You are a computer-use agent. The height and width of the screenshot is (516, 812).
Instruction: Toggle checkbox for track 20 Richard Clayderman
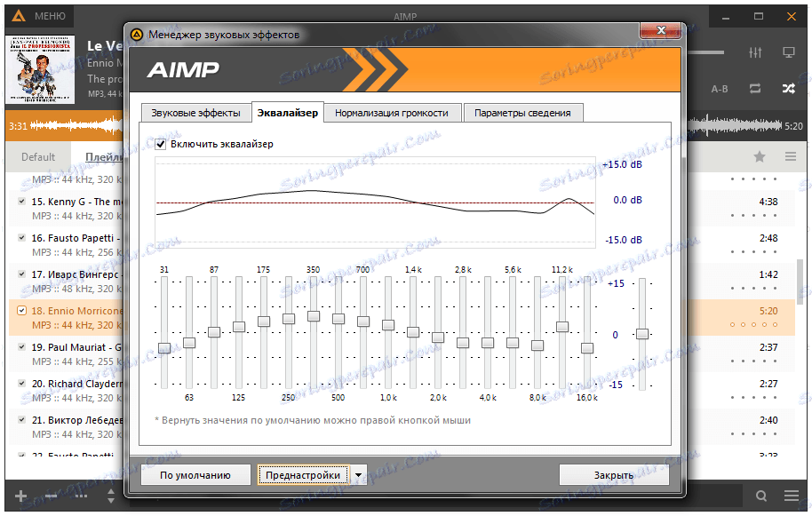click(21, 384)
